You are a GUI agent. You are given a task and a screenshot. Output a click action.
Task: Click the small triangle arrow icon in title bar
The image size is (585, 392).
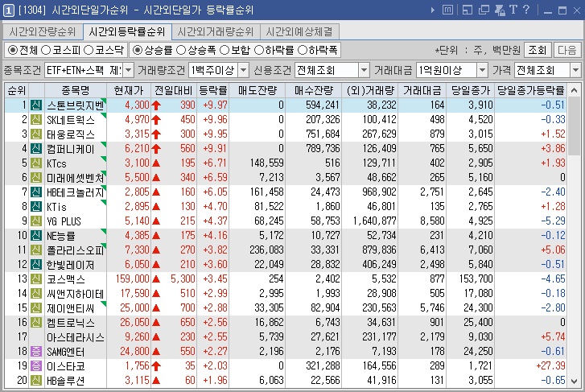click(433, 10)
